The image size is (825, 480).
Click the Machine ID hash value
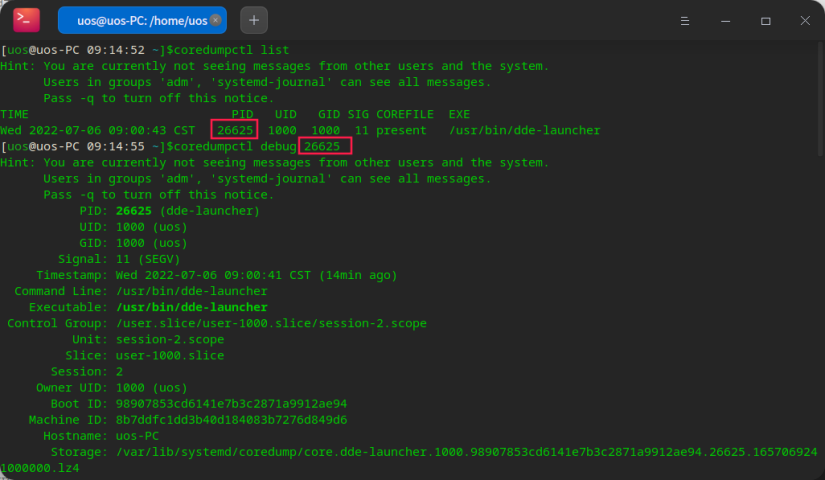click(231, 420)
